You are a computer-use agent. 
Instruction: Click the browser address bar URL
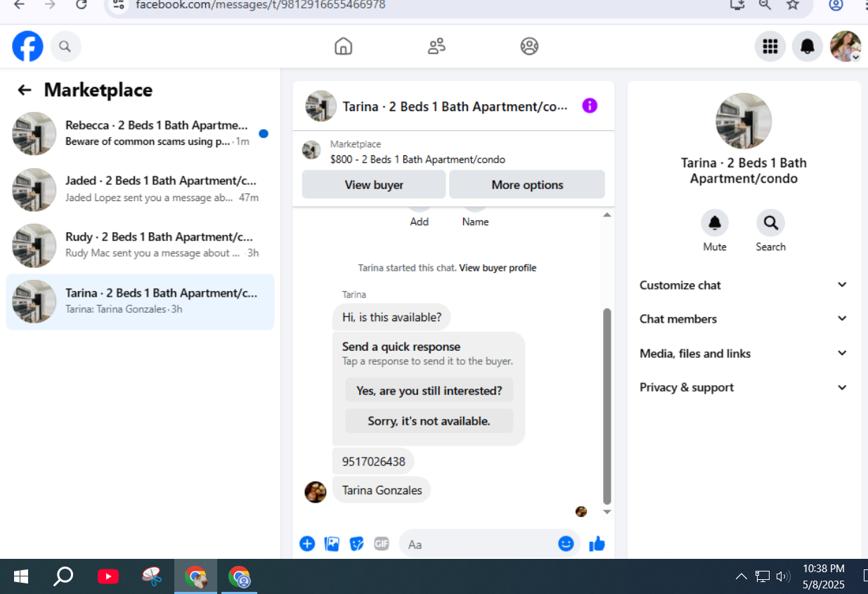pos(260,5)
